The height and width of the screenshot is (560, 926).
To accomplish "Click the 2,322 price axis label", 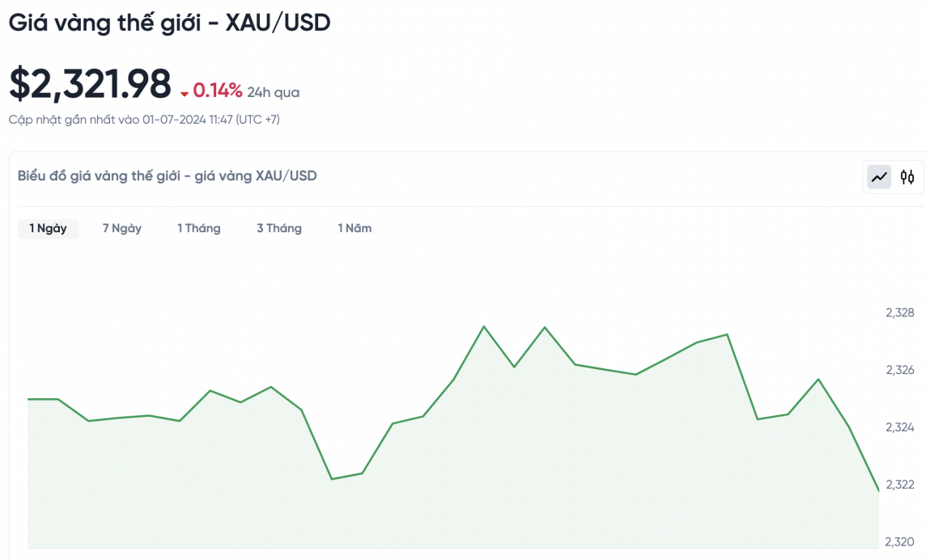I will point(900,485).
